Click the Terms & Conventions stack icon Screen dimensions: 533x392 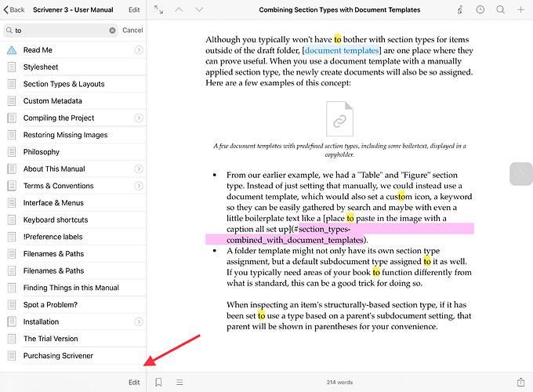12,186
